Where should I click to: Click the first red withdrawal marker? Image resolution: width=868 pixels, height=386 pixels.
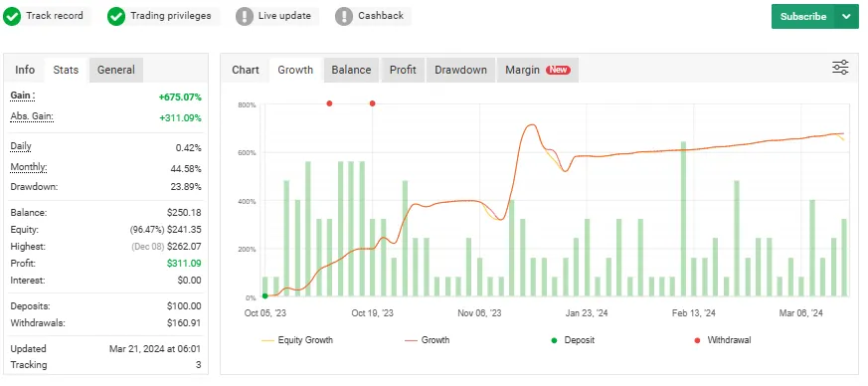click(329, 103)
